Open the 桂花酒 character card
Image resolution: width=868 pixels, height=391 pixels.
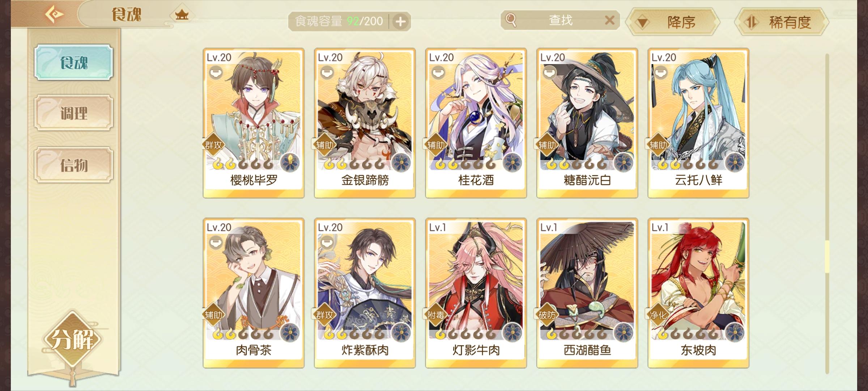[x=476, y=123]
